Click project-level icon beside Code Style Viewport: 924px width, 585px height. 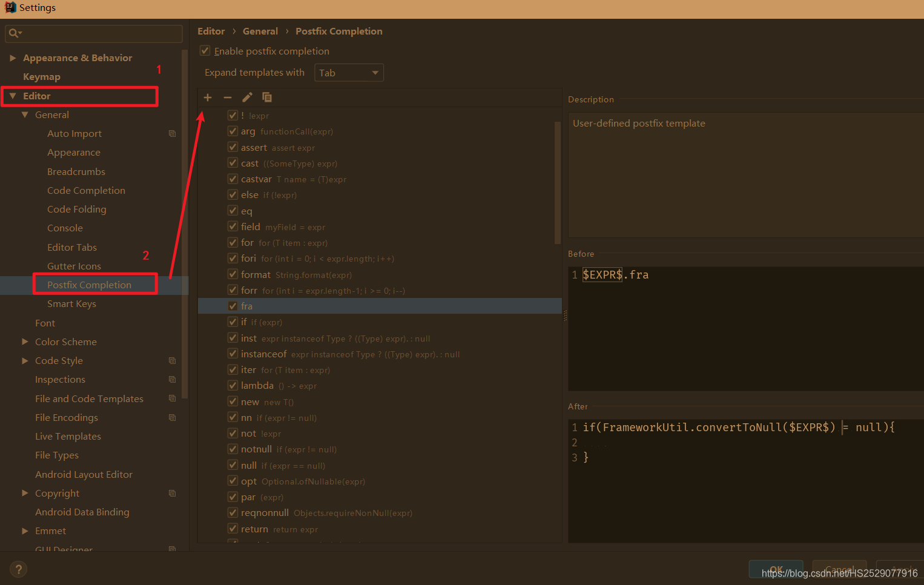[173, 361]
